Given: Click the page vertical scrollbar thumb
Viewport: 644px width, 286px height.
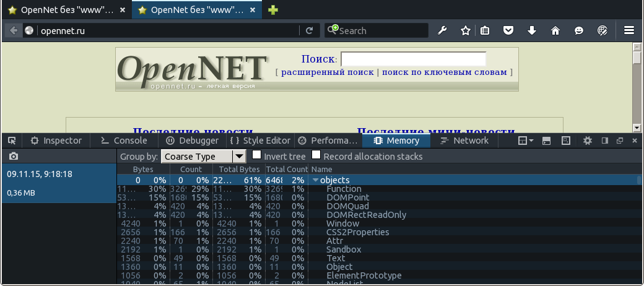Looking at the screenshot, I should pos(637,58).
